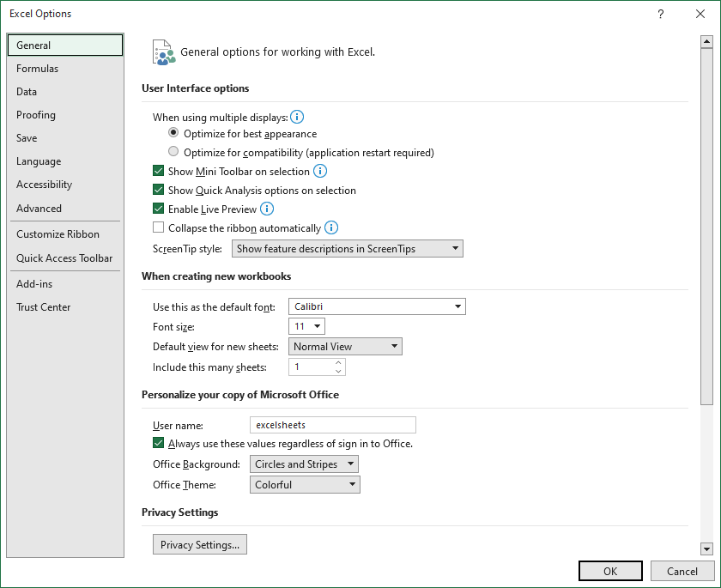Open Default view for new sheets dropdown

click(x=345, y=347)
